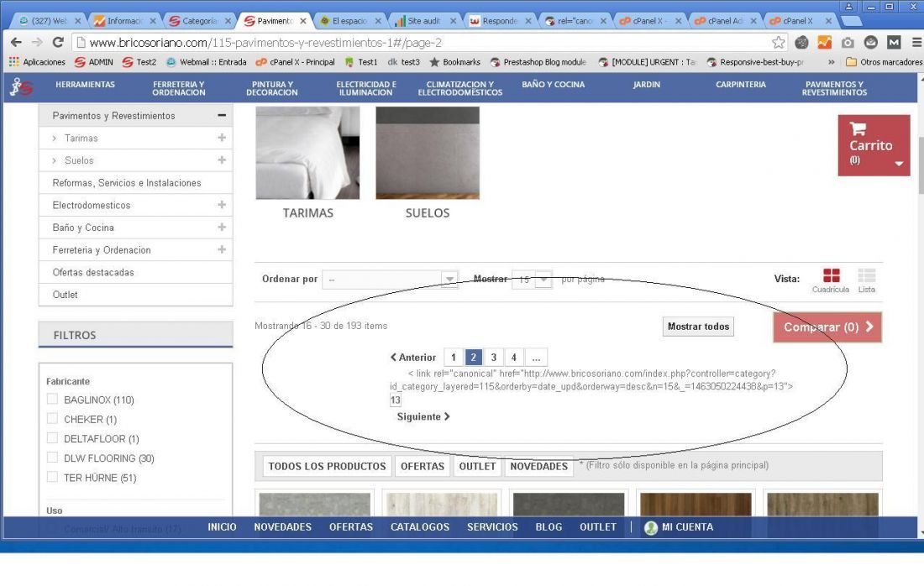Viewport: 924px width, 586px height.
Task: Expand Ferreteria y Ordenacion sidebar category
Action: coord(222,249)
